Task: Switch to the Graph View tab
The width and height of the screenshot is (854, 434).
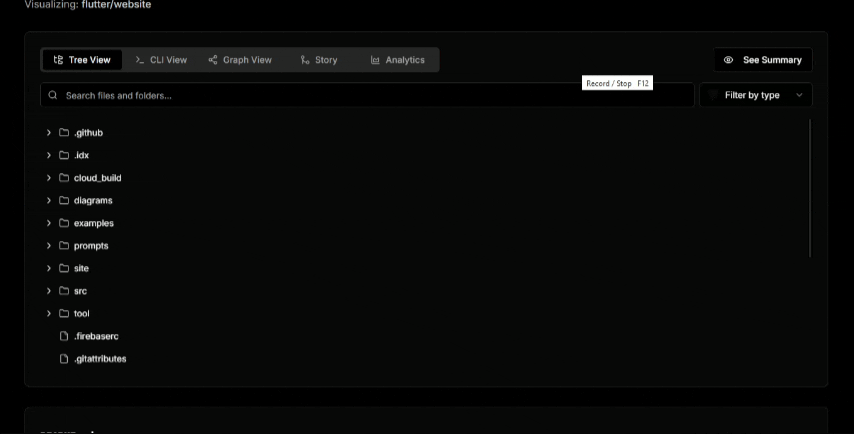Action: point(240,60)
